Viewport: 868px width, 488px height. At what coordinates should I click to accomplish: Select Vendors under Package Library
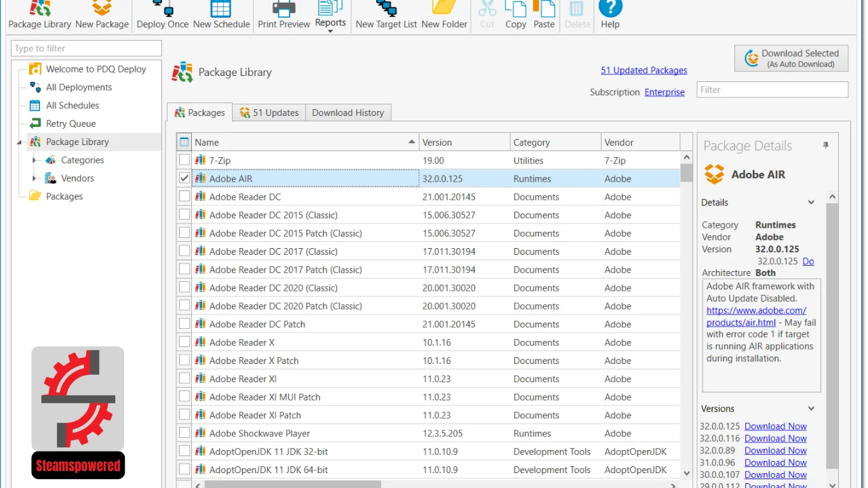(69, 178)
